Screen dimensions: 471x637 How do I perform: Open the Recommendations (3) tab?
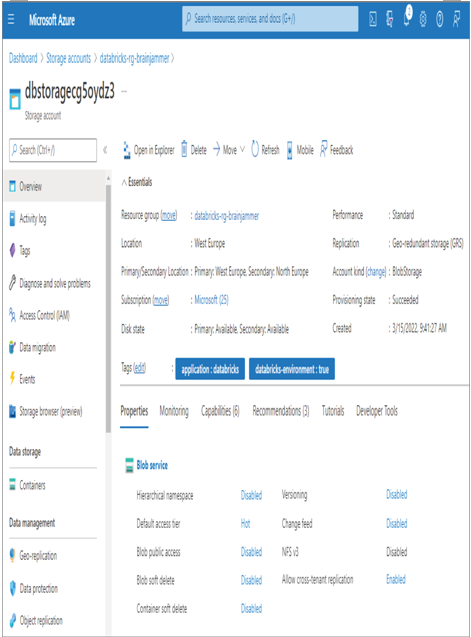[281, 411]
